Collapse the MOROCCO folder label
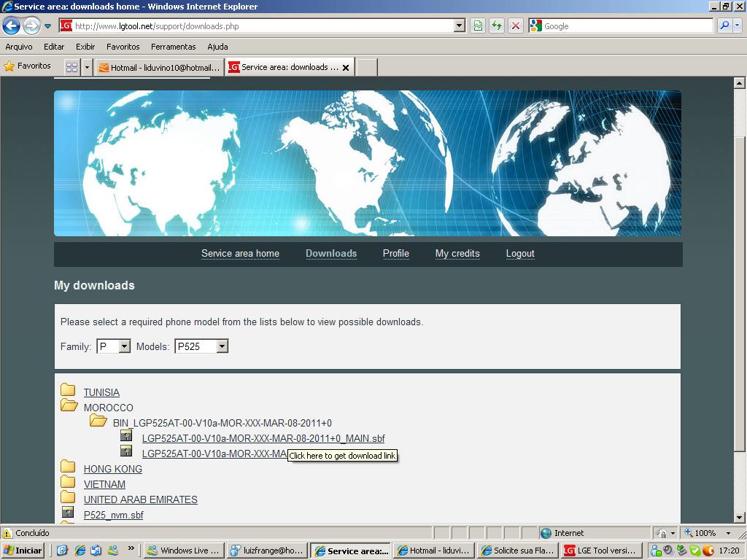The height and width of the screenshot is (560, 747). tap(108, 408)
